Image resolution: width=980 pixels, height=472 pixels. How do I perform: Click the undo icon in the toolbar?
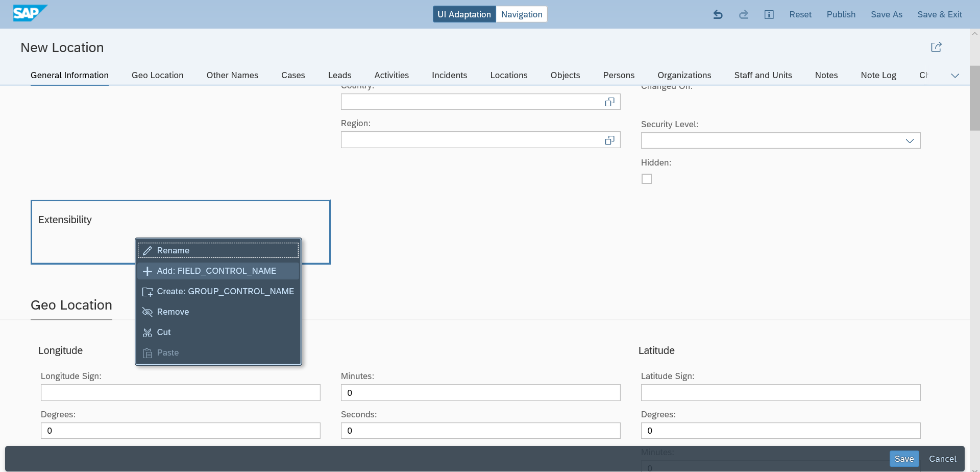pos(718,14)
